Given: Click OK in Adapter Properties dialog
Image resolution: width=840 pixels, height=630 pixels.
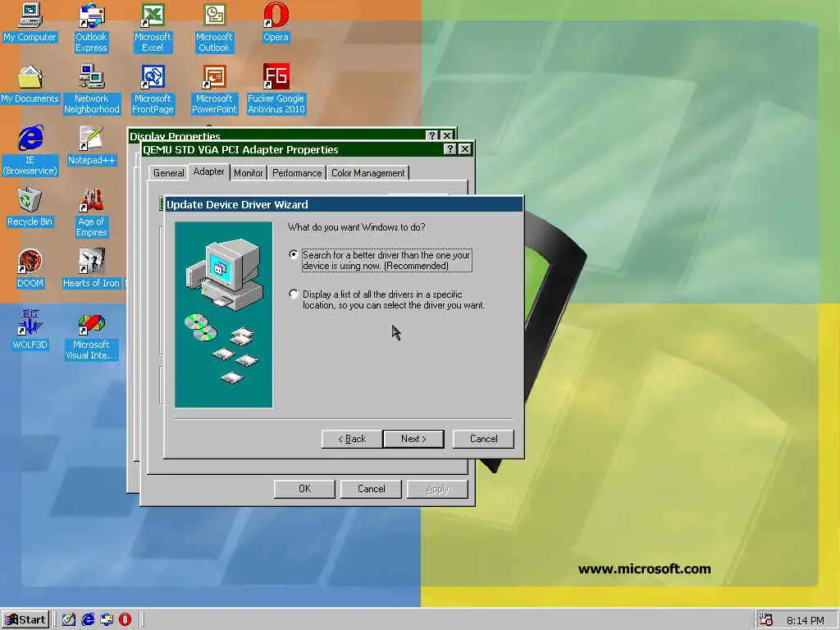Looking at the screenshot, I should pyautogui.click(x=304, y=489).
